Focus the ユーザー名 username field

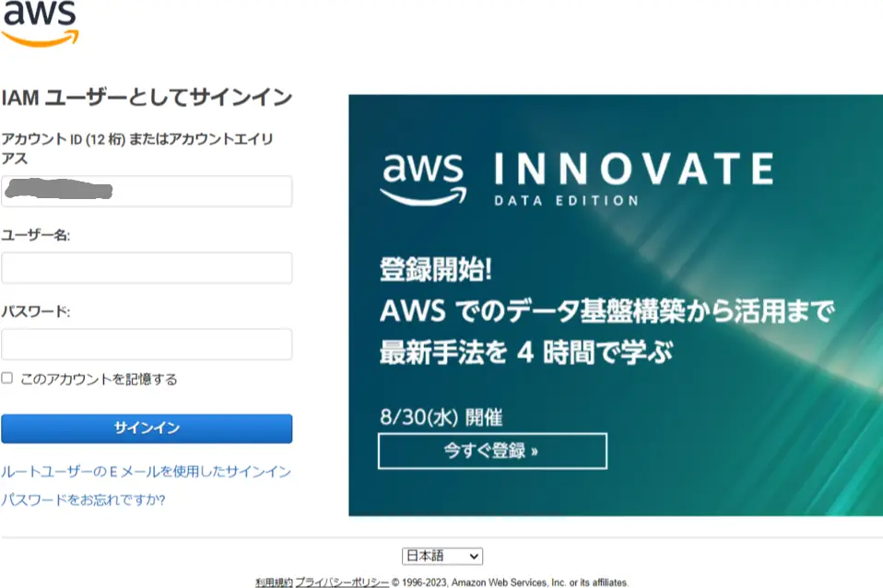click(147, 267)
